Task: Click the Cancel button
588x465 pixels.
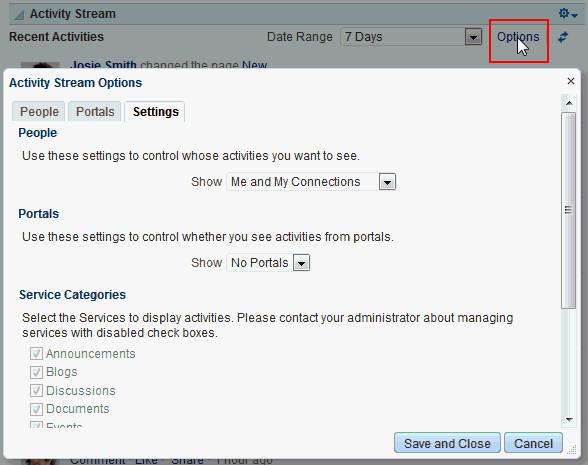Action: (533, 443)
